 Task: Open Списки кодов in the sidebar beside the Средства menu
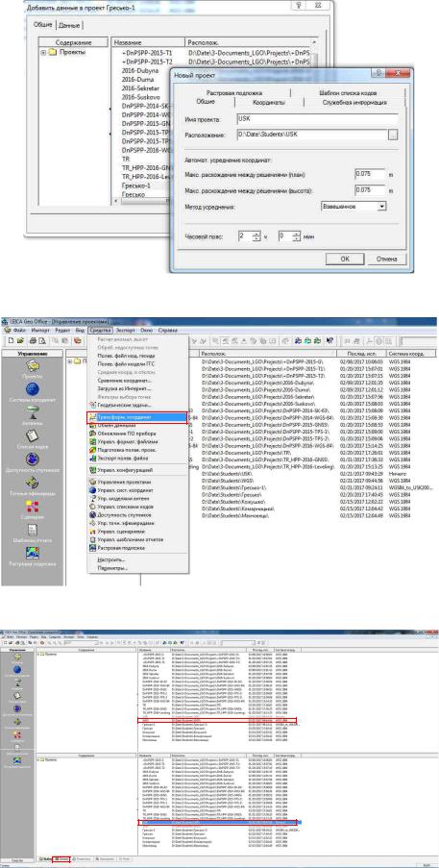(x=33, y=438)
